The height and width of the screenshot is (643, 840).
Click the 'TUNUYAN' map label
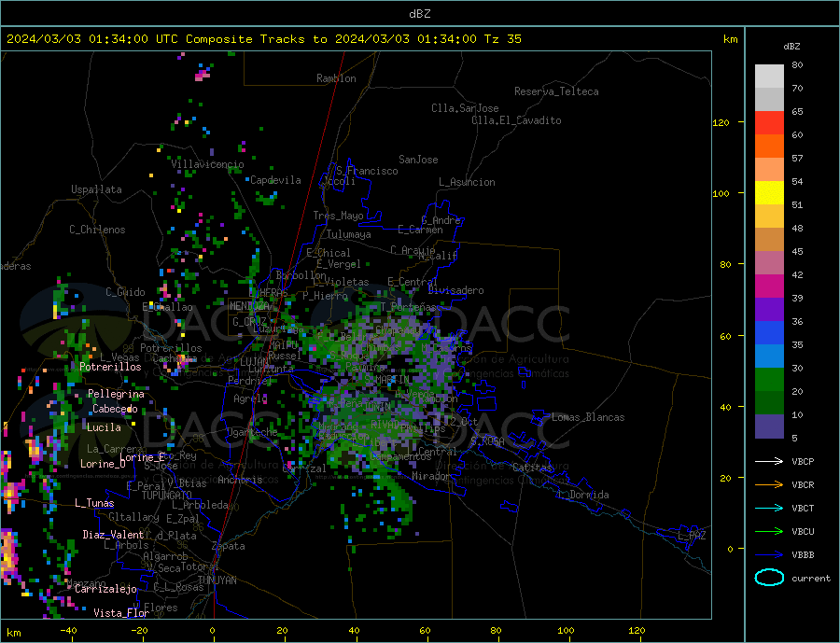coord(217,580)
